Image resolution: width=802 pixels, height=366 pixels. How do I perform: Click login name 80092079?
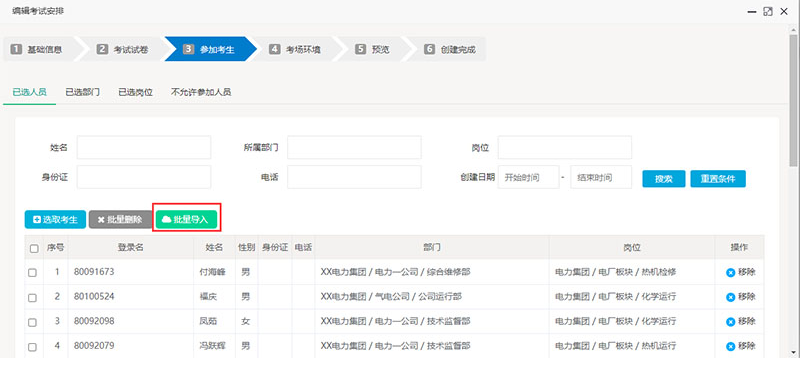point(94,346)
